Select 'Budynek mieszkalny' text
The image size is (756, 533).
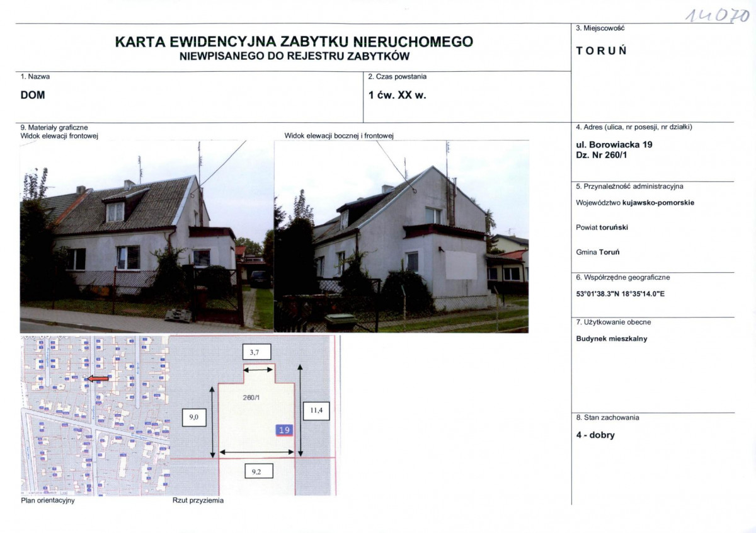(x=612, y=339)
